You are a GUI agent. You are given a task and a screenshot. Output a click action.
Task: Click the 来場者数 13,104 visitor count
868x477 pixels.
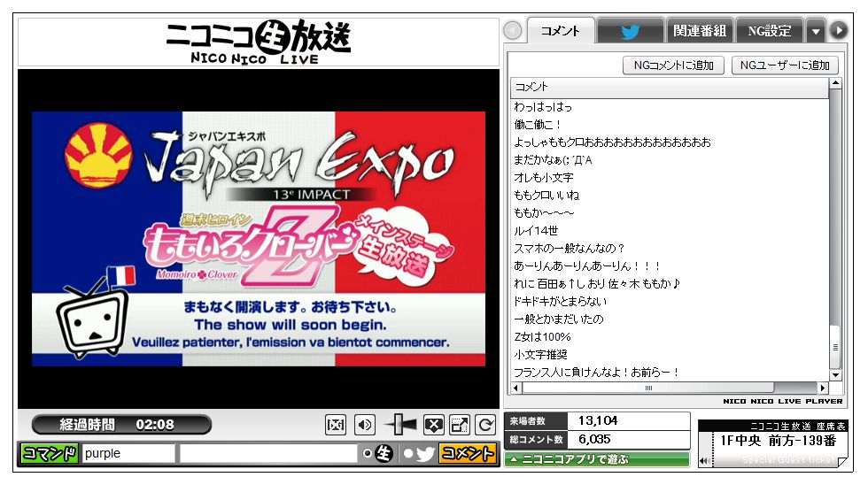tap(597, 421)
